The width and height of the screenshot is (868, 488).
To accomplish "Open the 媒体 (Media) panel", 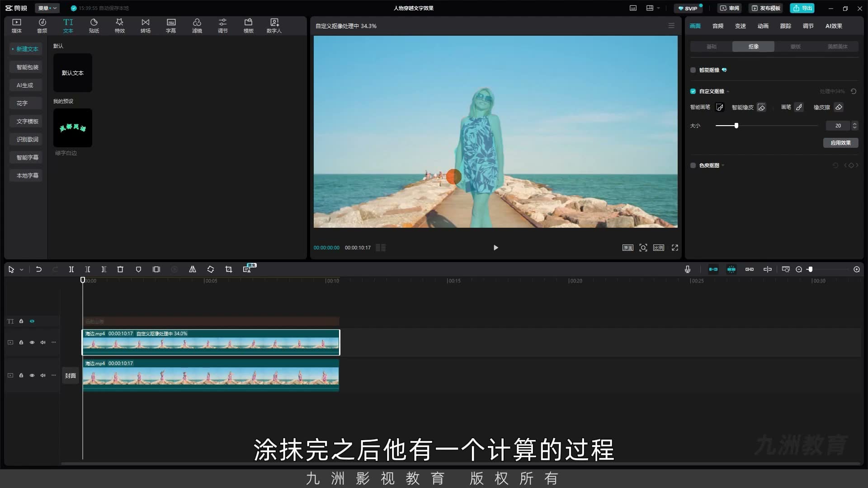I will point(17,26).
